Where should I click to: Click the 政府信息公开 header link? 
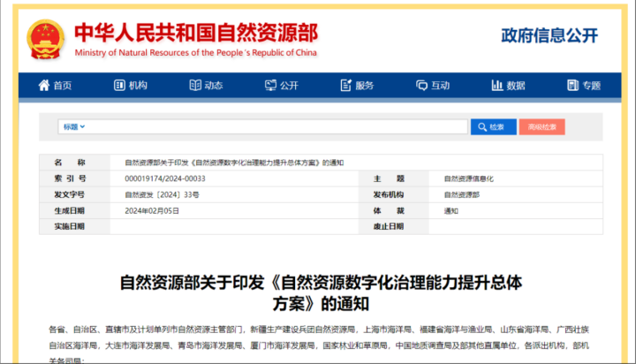click(x=549, y=35)
